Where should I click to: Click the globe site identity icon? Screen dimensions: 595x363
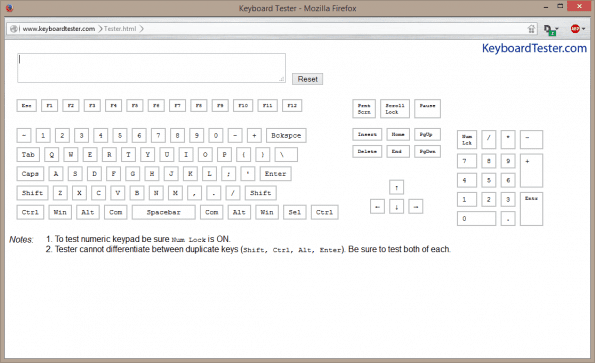14,29
